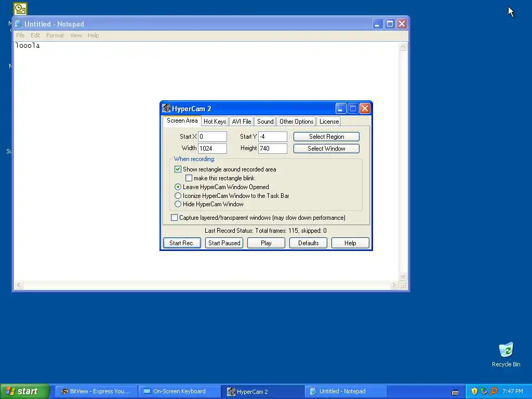Open the AVI File tab
The height and width of the screenshot is (399, 532).
point(242,122)
